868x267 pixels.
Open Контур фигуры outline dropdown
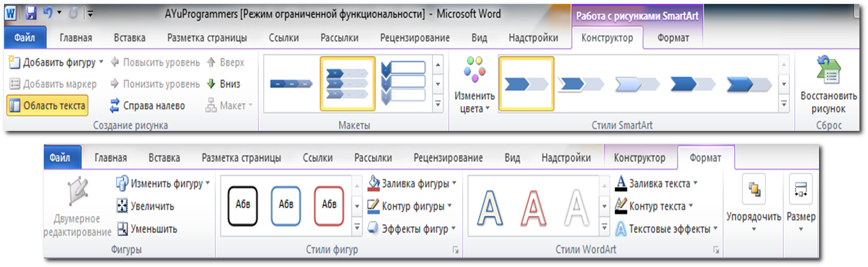(x=410, y=206)
